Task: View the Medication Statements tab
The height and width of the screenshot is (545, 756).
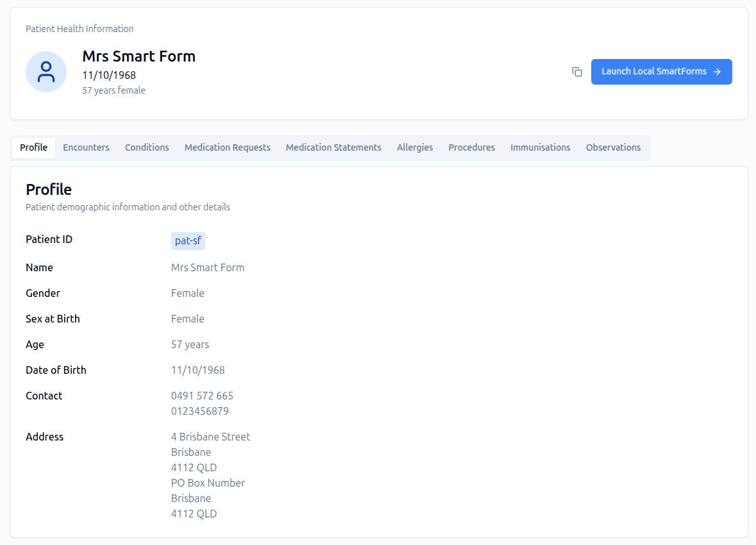Action: pyautogui.click(x=333, y=147)
